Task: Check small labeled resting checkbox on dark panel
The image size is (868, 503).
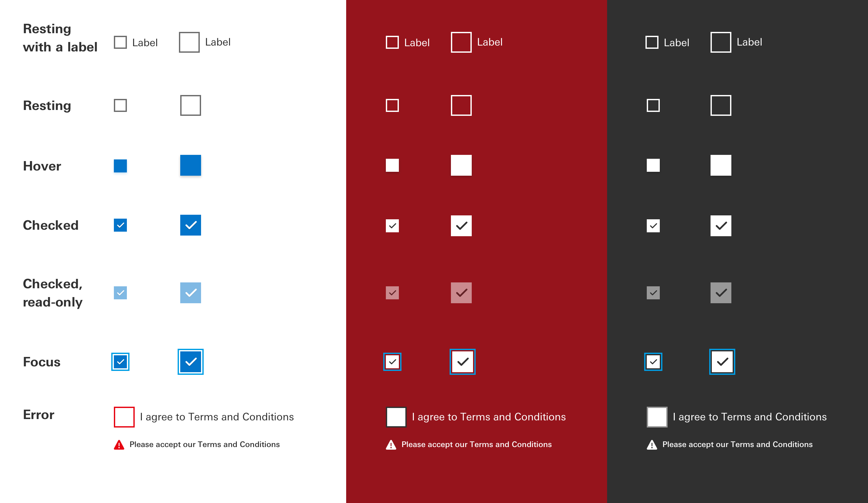Action: pos(652,42)
